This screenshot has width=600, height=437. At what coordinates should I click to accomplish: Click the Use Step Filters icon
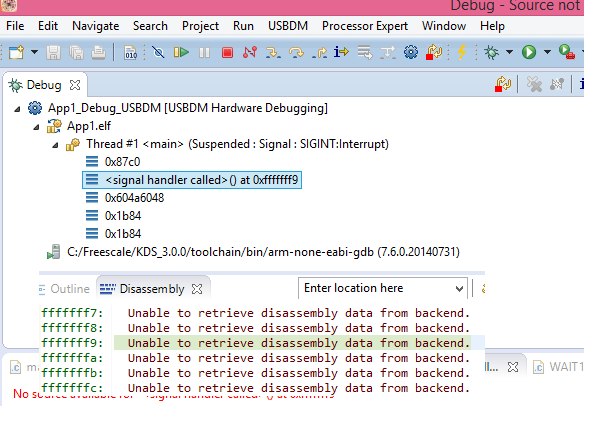point(388,52)
